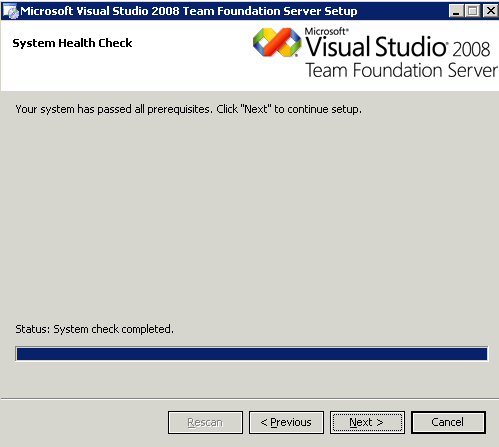The width and height of the screenshot is (499, 447).
Task: Click the completed system check progress bar
Action: point(252,354)
